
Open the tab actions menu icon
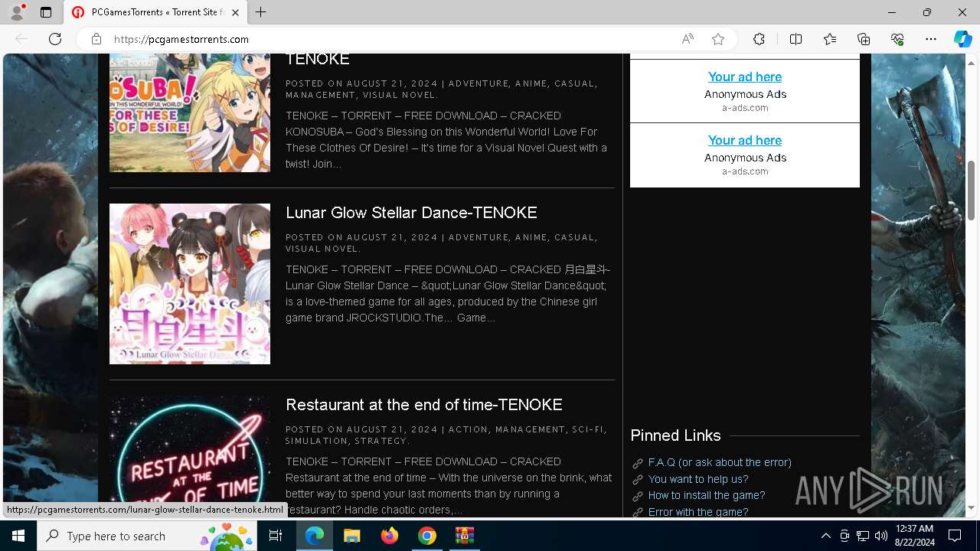click(x=46, y=12)
